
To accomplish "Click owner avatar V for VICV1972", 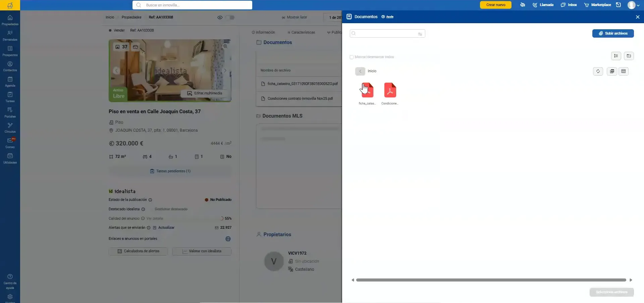I will point(274,261).
